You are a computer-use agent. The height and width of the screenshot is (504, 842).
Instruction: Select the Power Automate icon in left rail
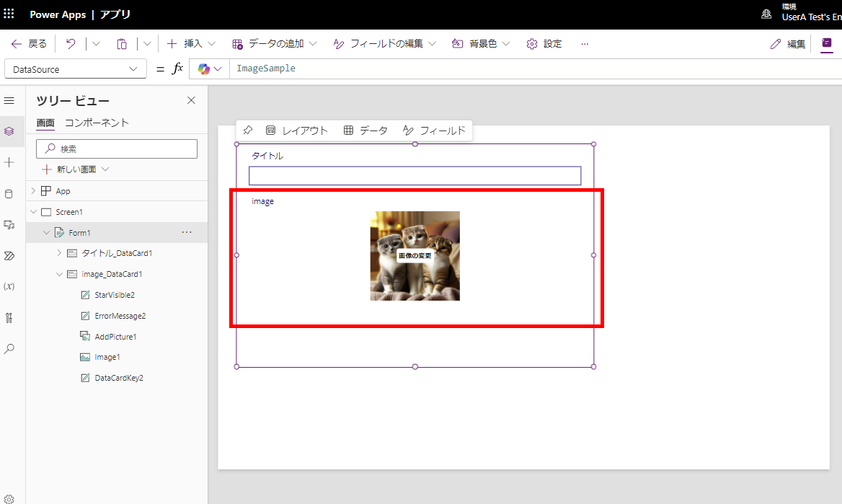(10, 255)
